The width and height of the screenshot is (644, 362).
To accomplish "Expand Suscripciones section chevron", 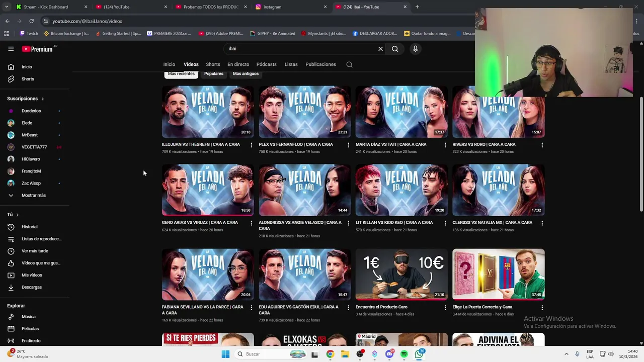I will 42,99.
